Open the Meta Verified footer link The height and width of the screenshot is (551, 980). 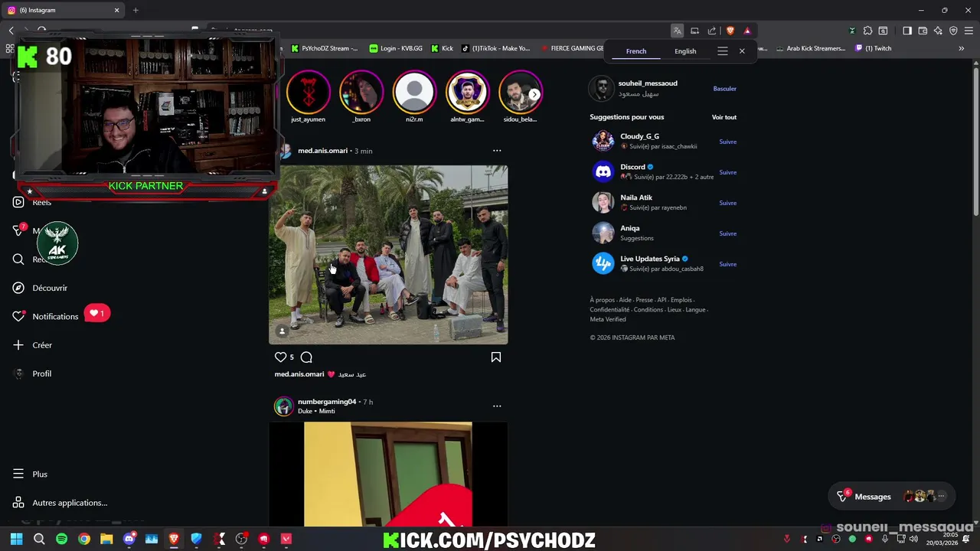click(608, 319)
